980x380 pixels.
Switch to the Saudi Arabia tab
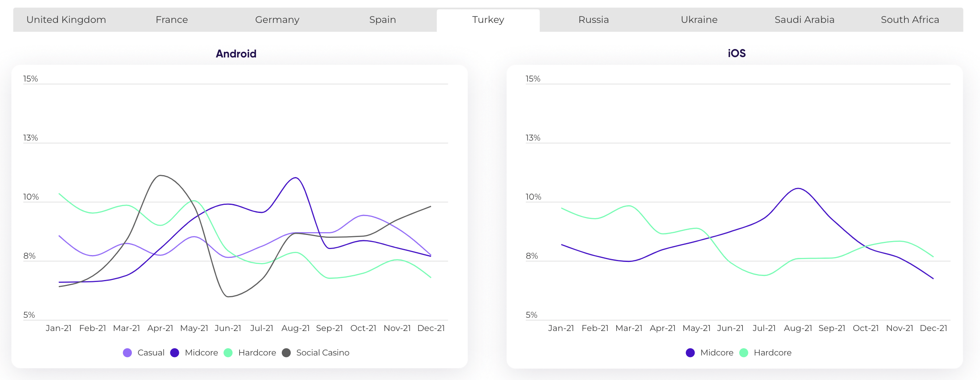(804, 20)
